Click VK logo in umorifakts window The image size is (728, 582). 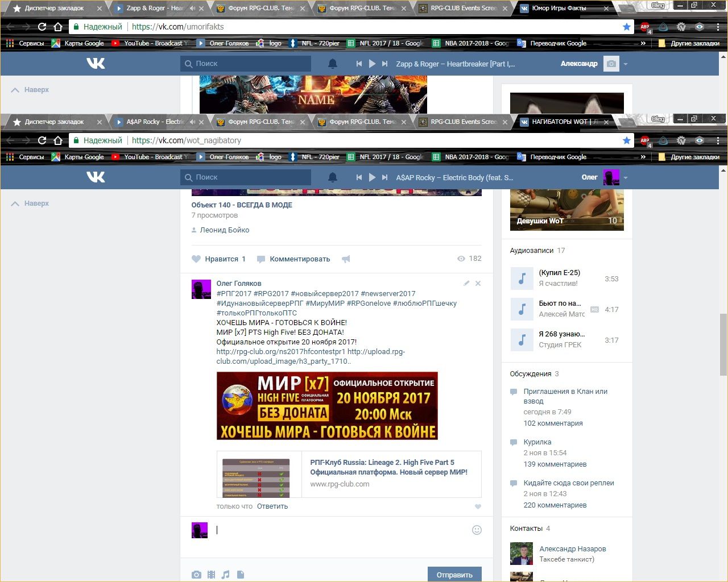96,64
